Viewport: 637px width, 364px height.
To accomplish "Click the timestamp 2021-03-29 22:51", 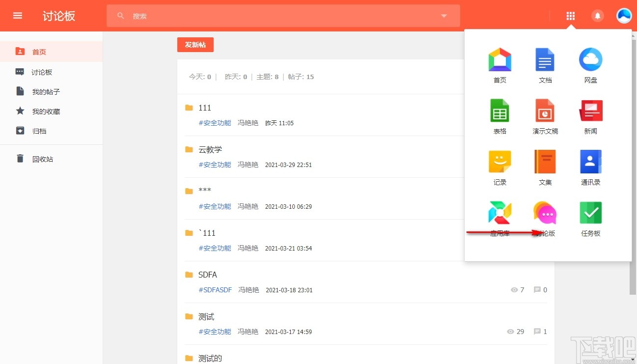I will 288,165.
